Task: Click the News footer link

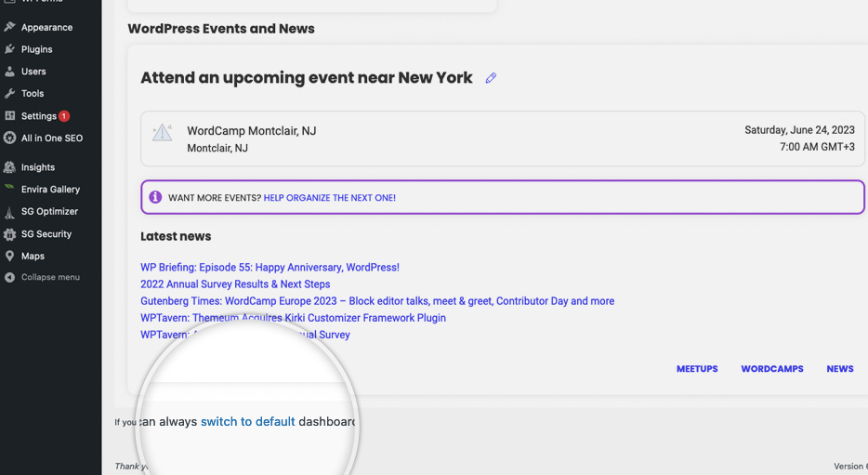Action: click(x=840, y=369)
